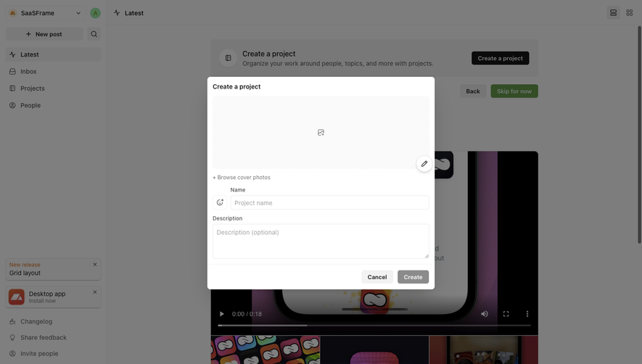Click the black Create a project button
The image size is (642, 364).
click(500, 58)
